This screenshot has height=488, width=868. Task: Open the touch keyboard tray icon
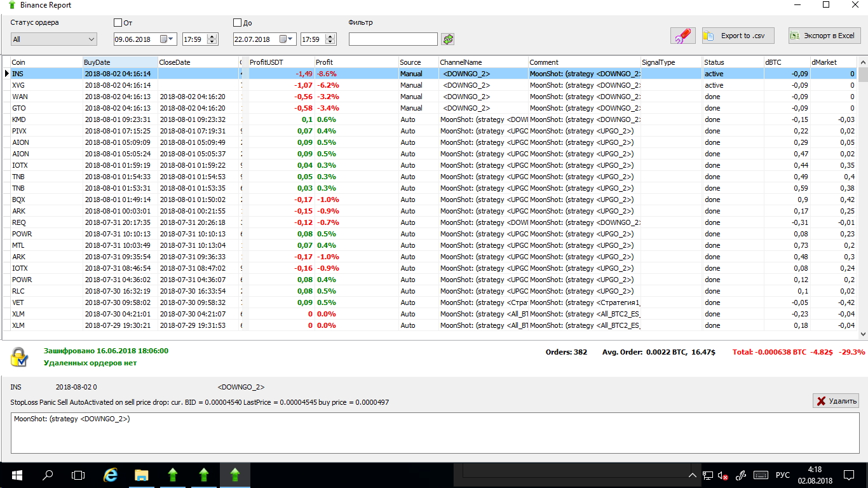(760, 475)
